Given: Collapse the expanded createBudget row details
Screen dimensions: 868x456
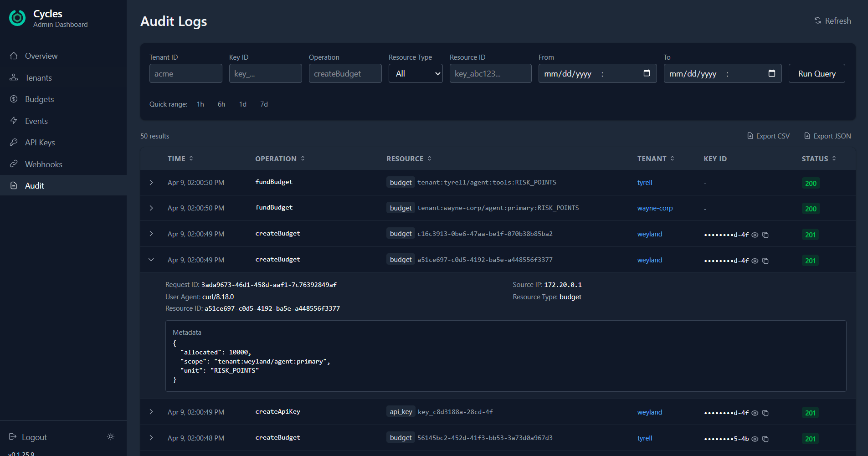Looking at the screenshot, I should tap(151, 260).
